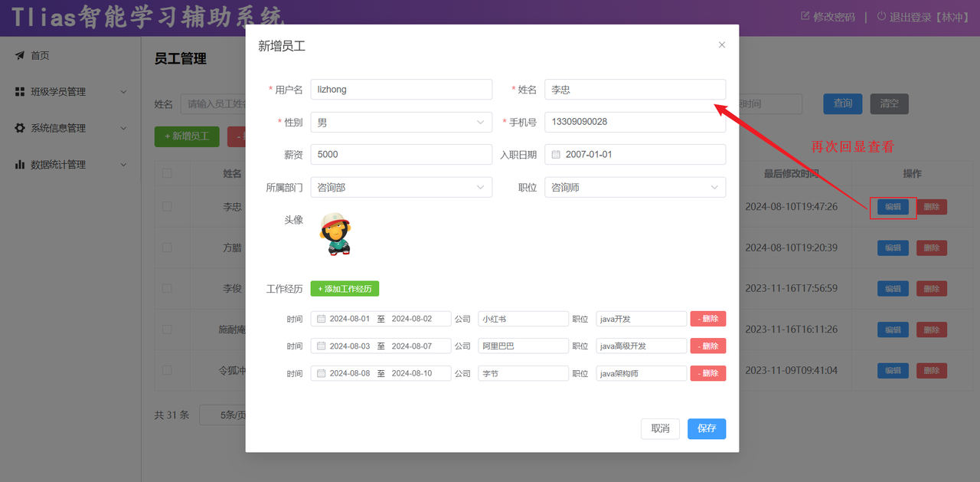Viewport: 980px width, 482px height.
Task: Click the grid icon for 班级学员管理
Action: click(x=20, y=92)
